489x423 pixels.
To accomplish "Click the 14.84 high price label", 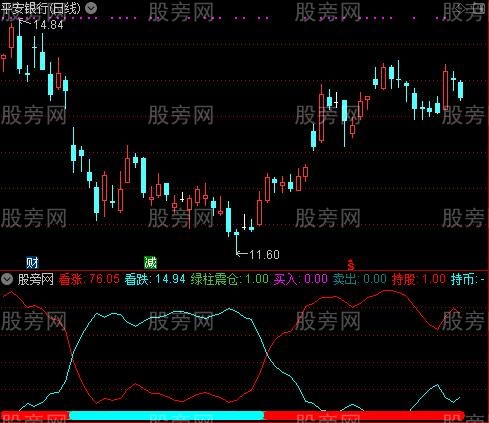I will [x=49, y=25].
